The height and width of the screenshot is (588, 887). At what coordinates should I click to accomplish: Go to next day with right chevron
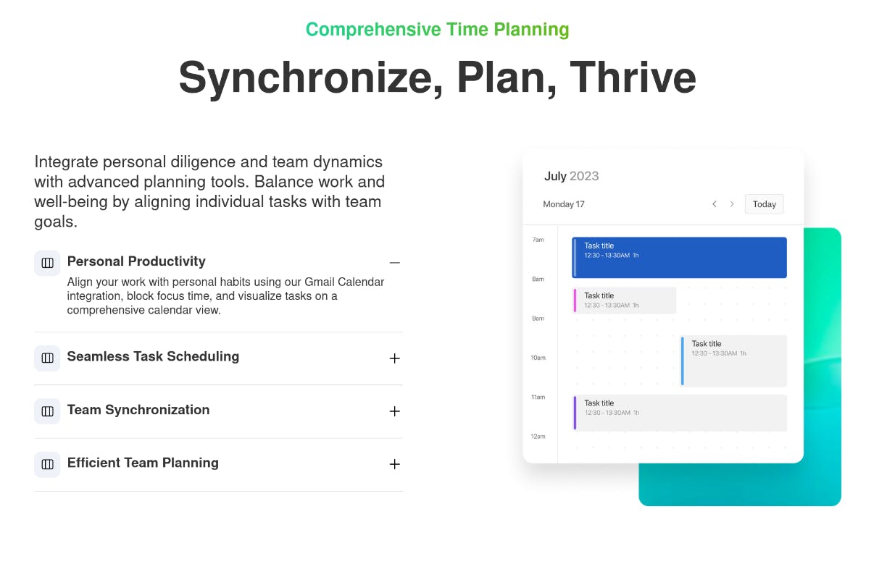click(x=732, y=204)
